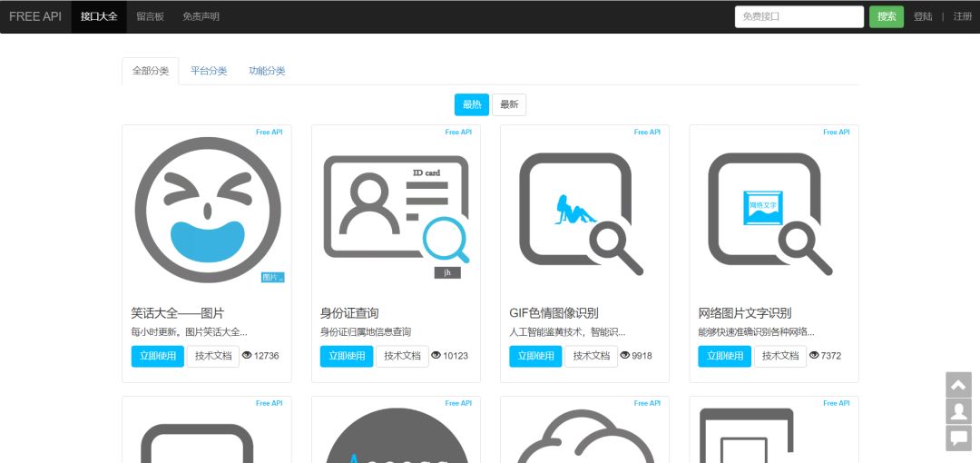Open the user profile floating icon
Image resolution: width=980 pixels, height=463 pixels.
point(959,411)
